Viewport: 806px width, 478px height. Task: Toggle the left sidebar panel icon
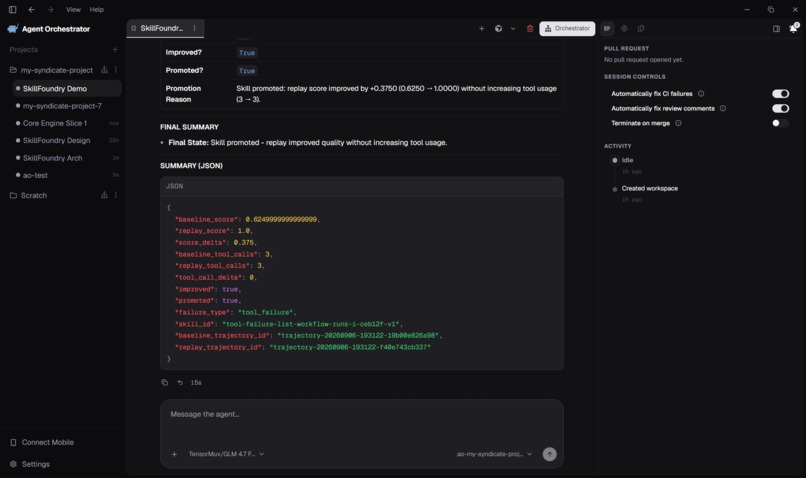pyautogui.click(x=12, y=9)
